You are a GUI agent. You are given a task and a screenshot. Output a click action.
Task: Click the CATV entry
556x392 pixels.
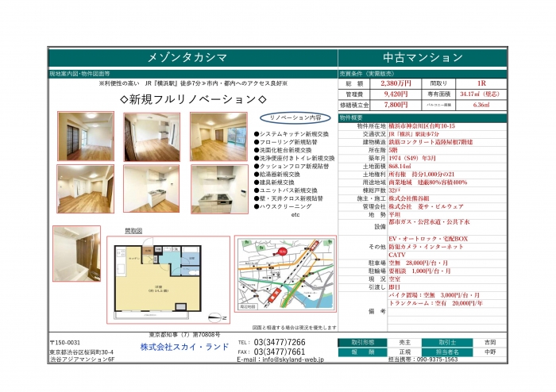[x=397, y=255]
